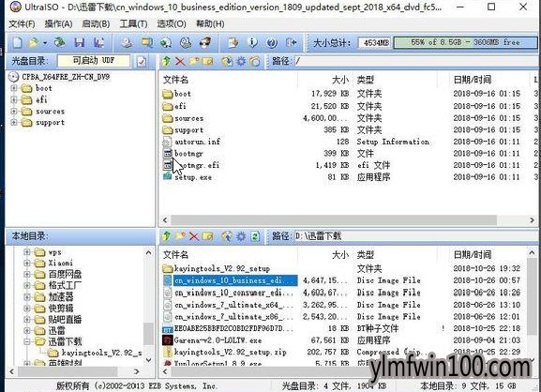Click the Add files icon in local pane
The height and width of the screenshot is (392, 541).
[x=227, y=236]
